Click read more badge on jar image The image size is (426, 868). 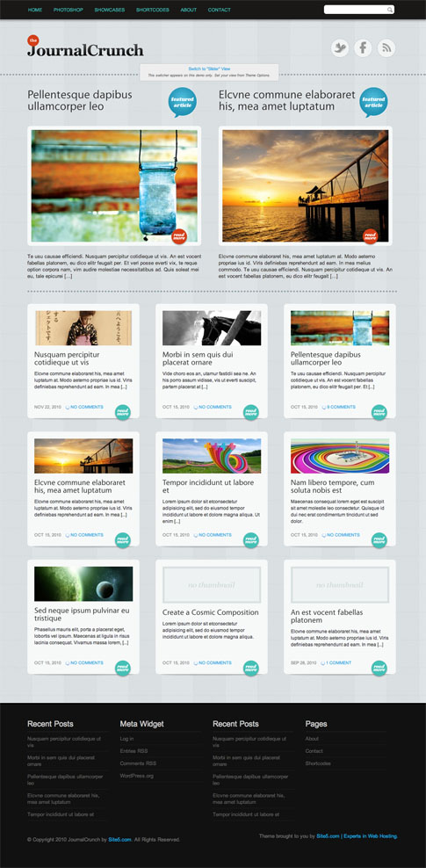point(179,236)
